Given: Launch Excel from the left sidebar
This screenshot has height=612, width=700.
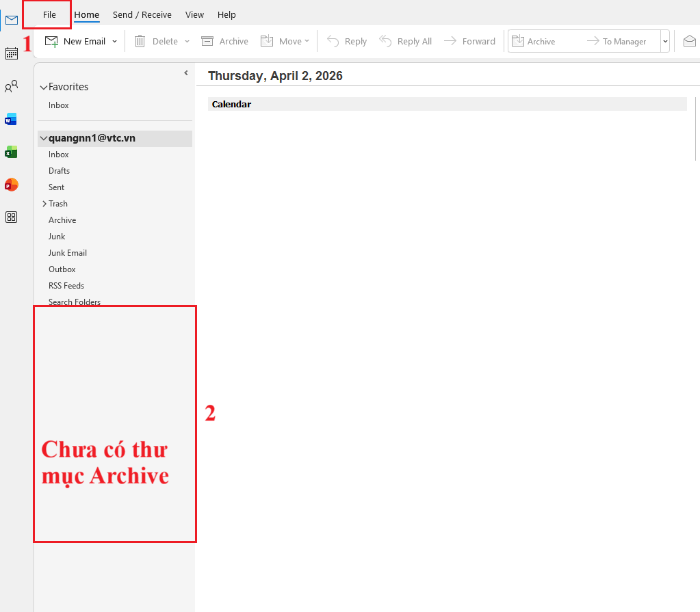Looking at the screenshot, I should [11, 152].
